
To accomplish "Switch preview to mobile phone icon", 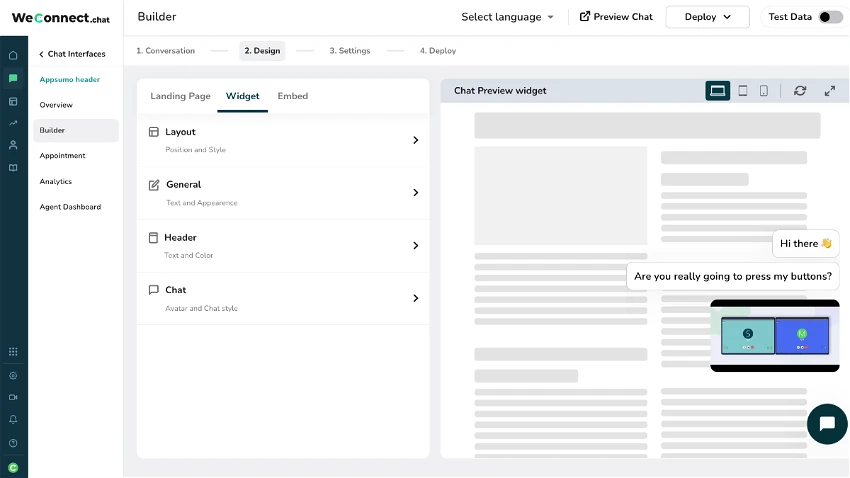I will point(763,91).
